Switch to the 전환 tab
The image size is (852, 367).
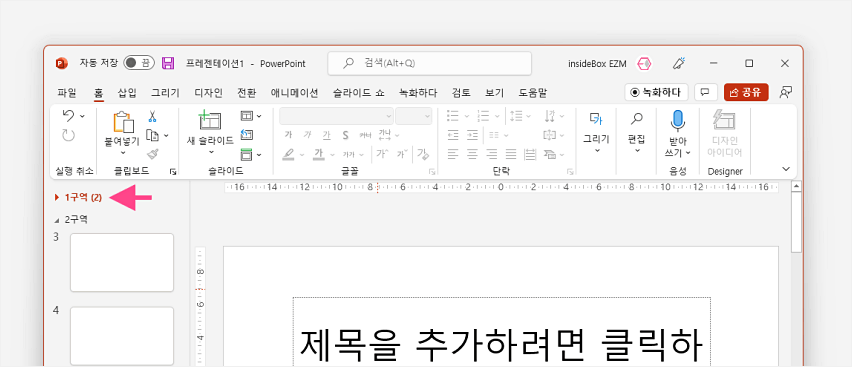point(247,93)
